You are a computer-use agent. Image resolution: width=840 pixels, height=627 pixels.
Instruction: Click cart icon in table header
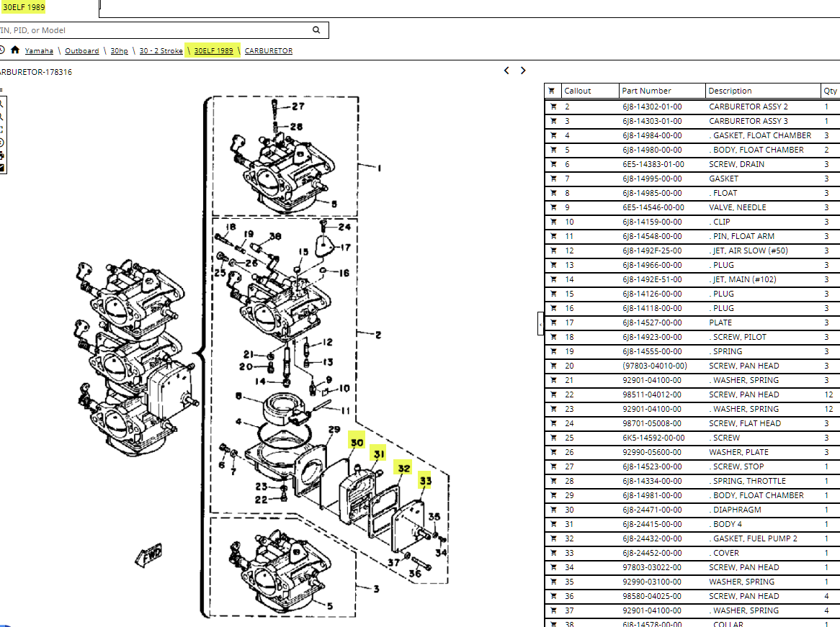click(x=552, y=91)
